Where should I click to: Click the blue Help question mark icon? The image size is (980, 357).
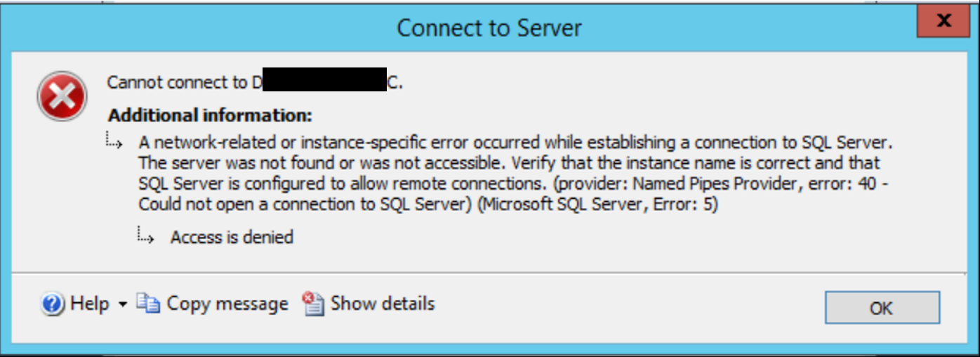coord(53,304)
